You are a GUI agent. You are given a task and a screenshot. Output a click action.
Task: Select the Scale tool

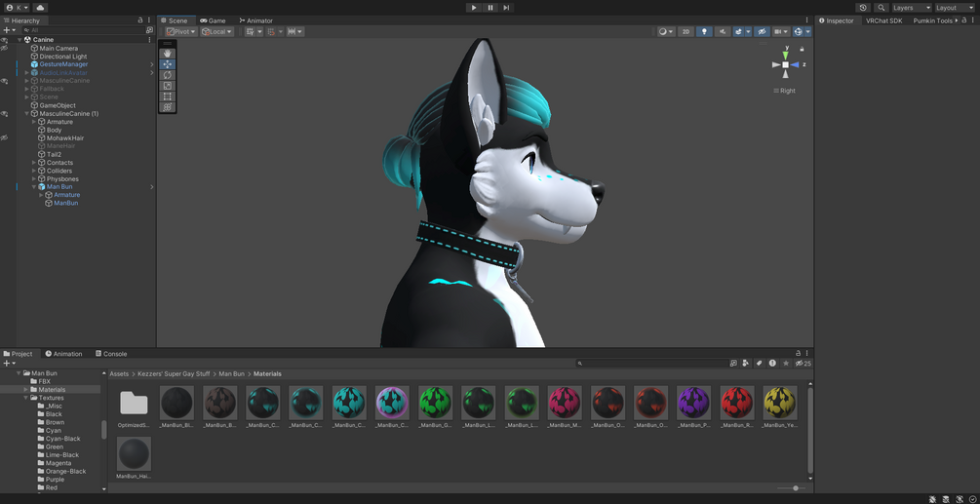pos(168,86)
